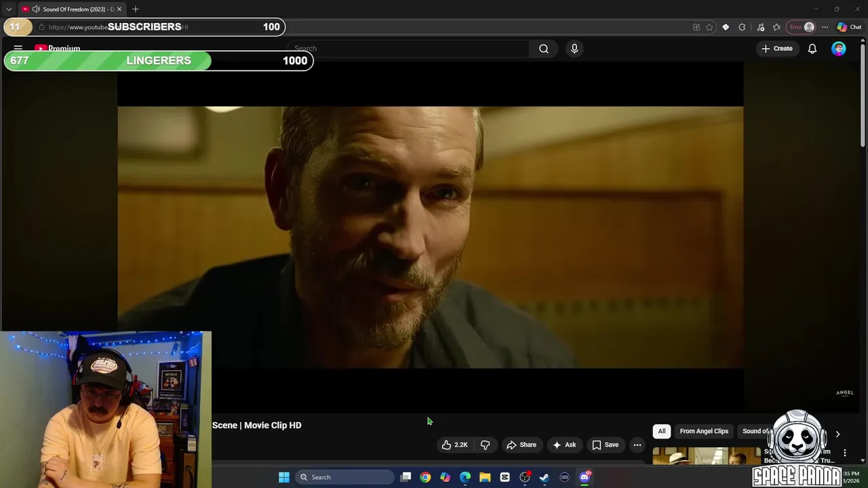Open the browser Settings and more menu
This screenshot has height=488, width=868.
[825, 27]
